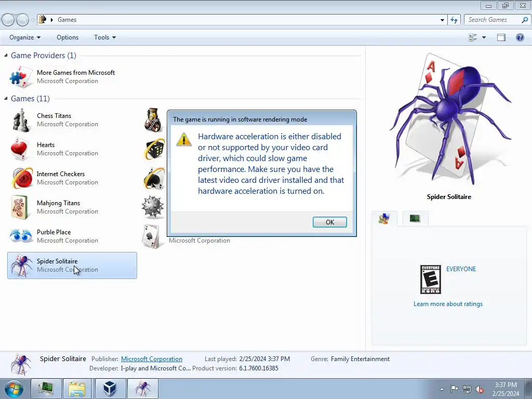The height and width of the screenshot is (399, 532).
Task: Expand the address bar Games arrow
Action: tap(52, 20)
